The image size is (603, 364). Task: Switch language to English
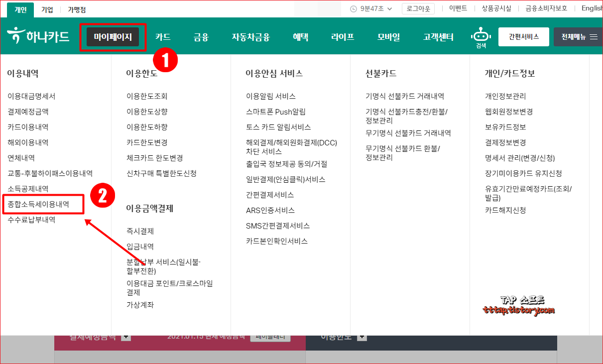[x=592, y=8]
